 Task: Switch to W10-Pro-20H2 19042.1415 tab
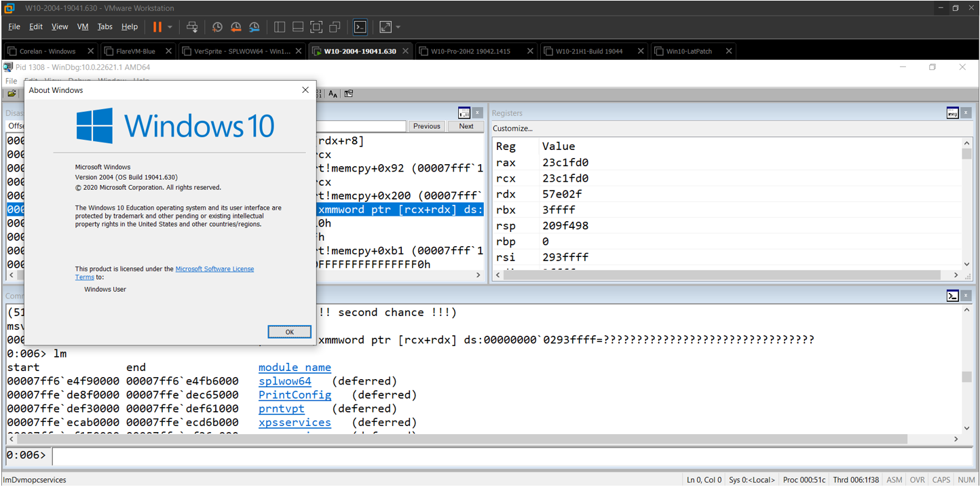pos(474,51)
